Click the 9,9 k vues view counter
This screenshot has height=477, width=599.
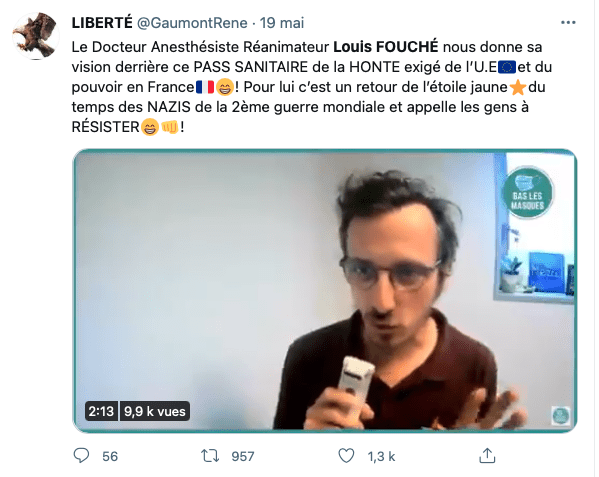155,411
